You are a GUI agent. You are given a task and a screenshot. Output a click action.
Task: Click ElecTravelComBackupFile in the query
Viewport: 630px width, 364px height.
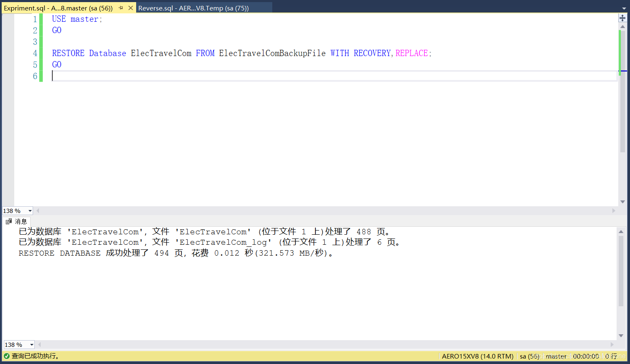pos(272,53)
